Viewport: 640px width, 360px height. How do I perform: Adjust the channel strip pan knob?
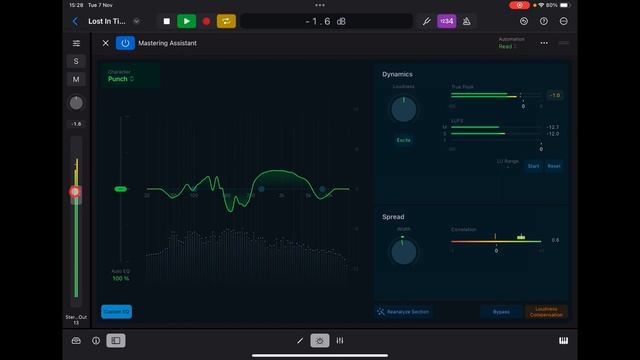[x=76, y=103]
